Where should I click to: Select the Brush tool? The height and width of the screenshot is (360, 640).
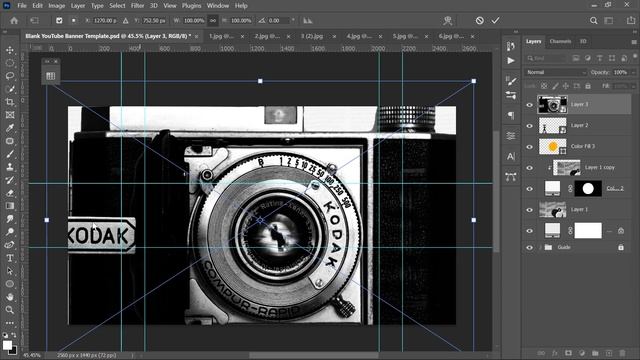point(10,154)
